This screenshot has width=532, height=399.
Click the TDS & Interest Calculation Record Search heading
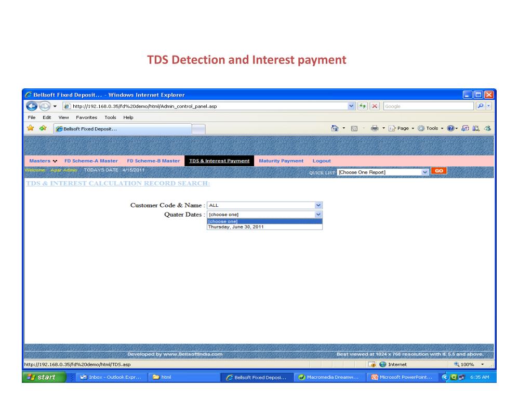click(x=118, y=183)
